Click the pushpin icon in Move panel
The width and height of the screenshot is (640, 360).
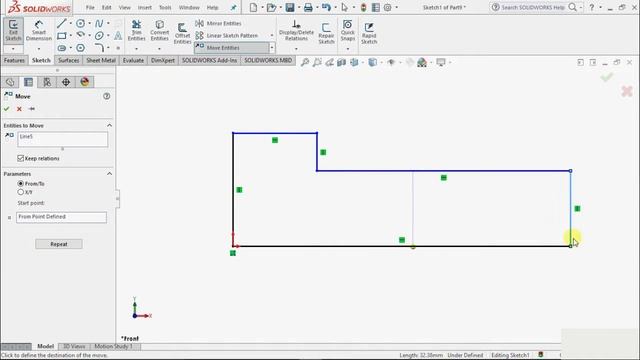[32, 109]
